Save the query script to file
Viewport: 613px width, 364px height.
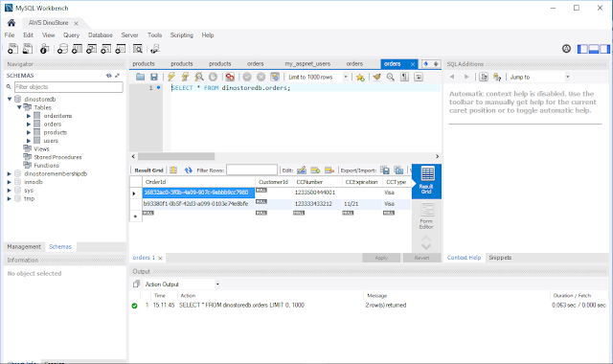click(153, 77)
